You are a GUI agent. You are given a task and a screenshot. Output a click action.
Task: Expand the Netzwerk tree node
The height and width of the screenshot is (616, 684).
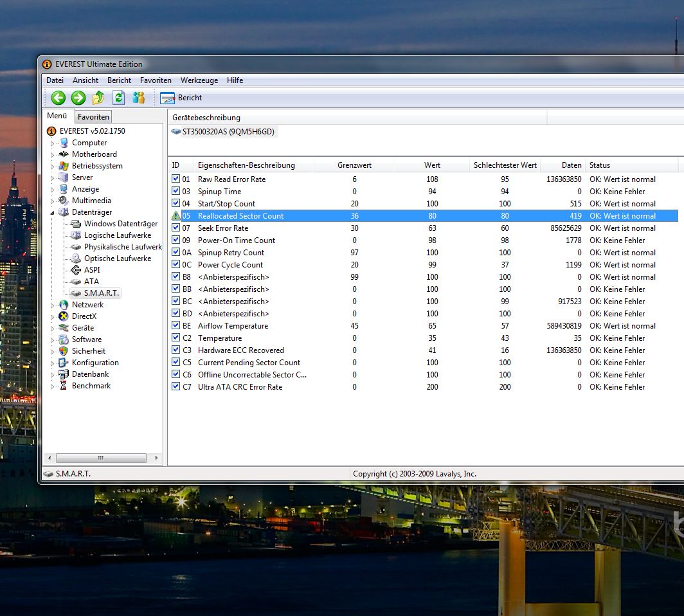pos(53,305)
